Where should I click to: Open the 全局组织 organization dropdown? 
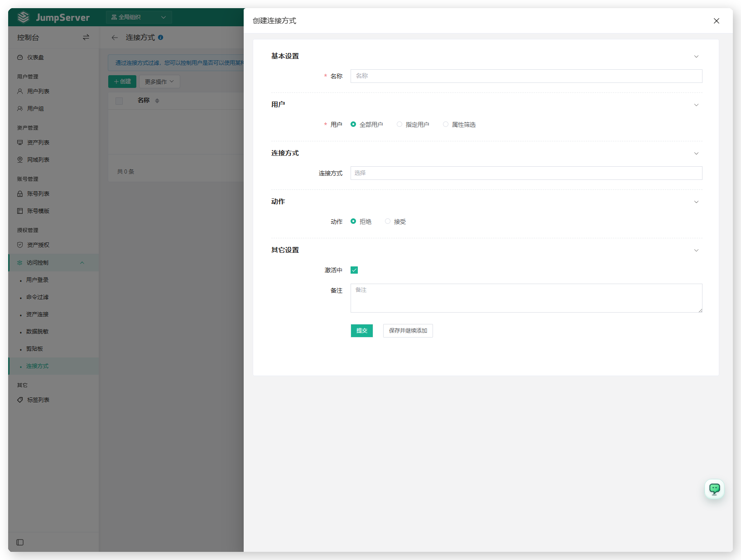[139, 17]
